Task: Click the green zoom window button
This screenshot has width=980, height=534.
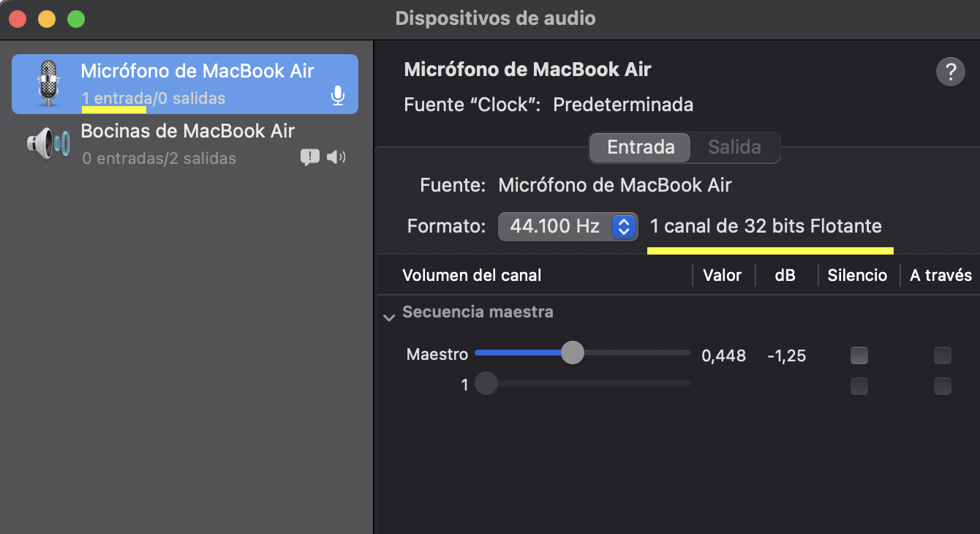Action: pyautogui.click(x=76, y=19)
